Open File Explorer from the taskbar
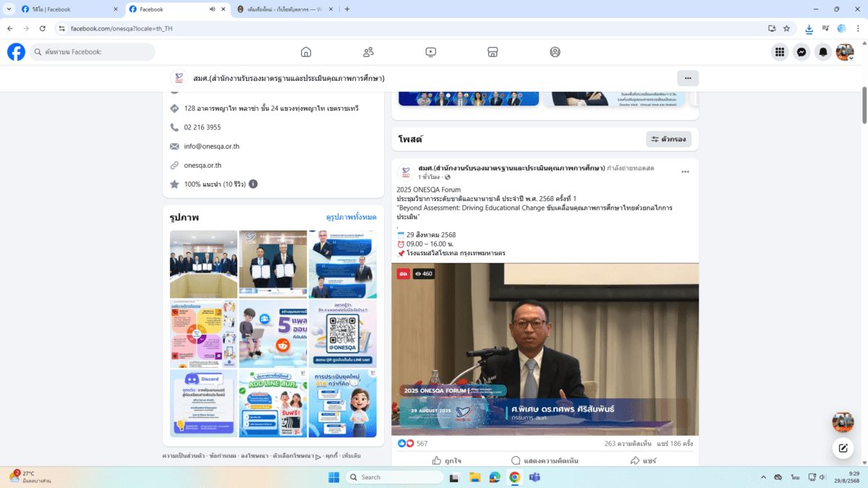 (x=475, y=477)
